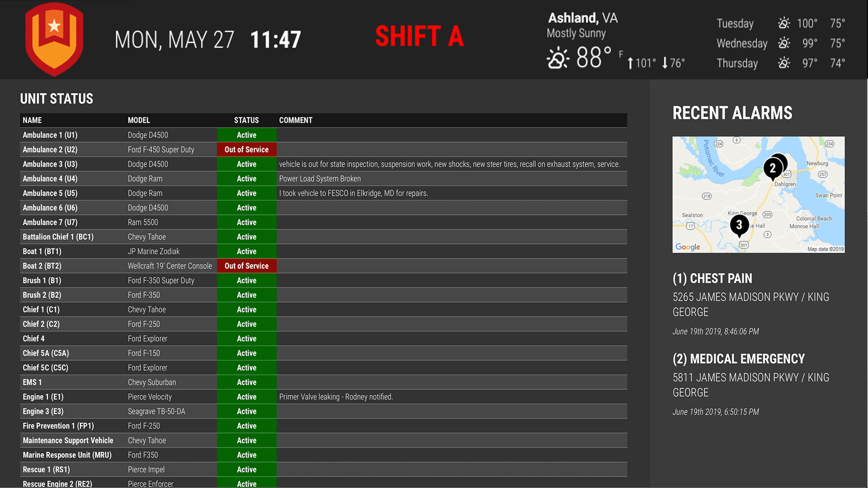868x488 pixels.
Task: Click the 88 degree temperature reading
Action: (593, 58)
